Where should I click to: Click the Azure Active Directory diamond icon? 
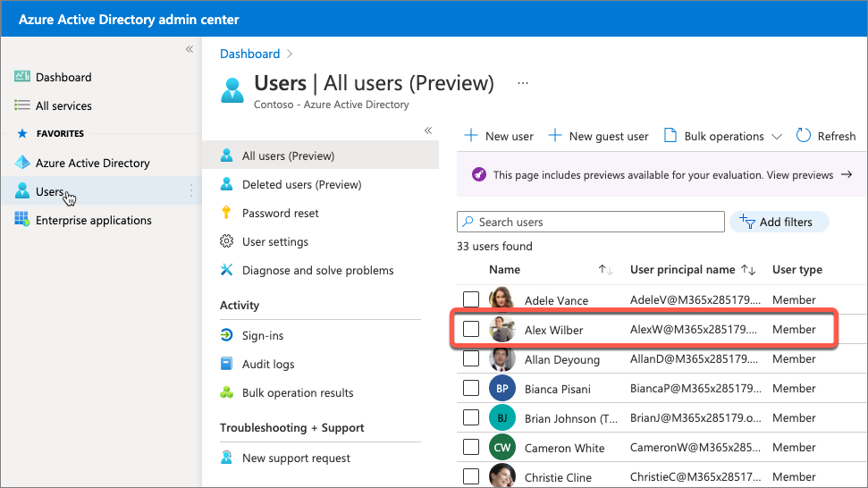[x=22, y=162]
